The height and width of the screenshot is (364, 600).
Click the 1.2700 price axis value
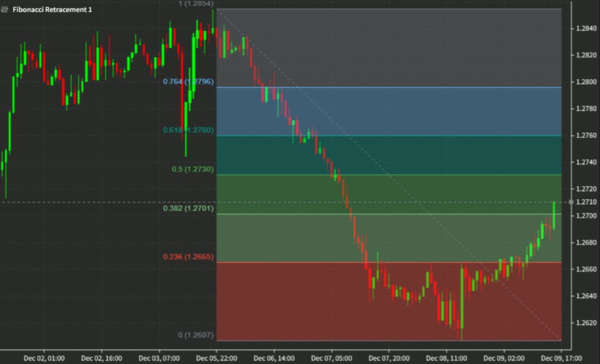click(586, 216)
